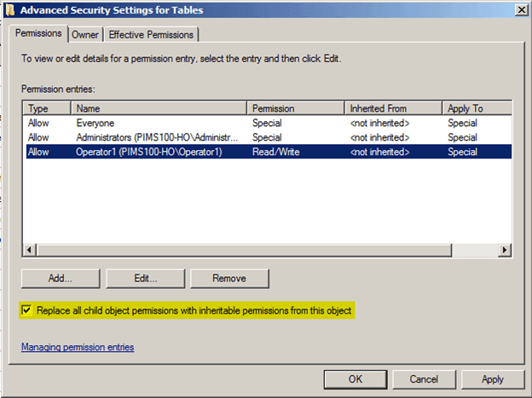Click the folder icon in title bar
The image size is (532, 398).
(10, 10)
